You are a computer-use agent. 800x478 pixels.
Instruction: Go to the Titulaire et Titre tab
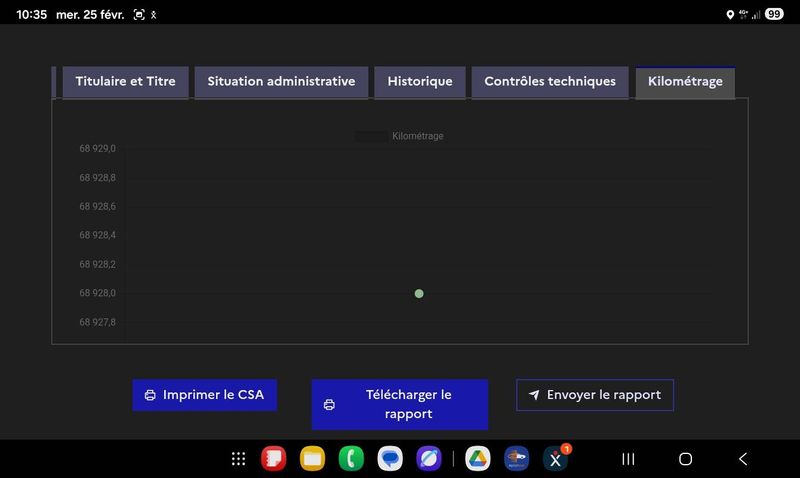point(126,82)
